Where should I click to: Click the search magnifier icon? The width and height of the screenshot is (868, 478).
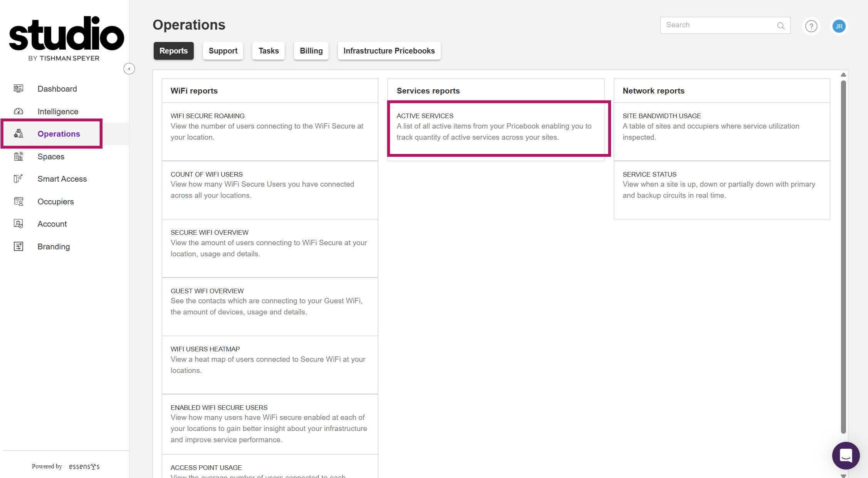point(781,26)
